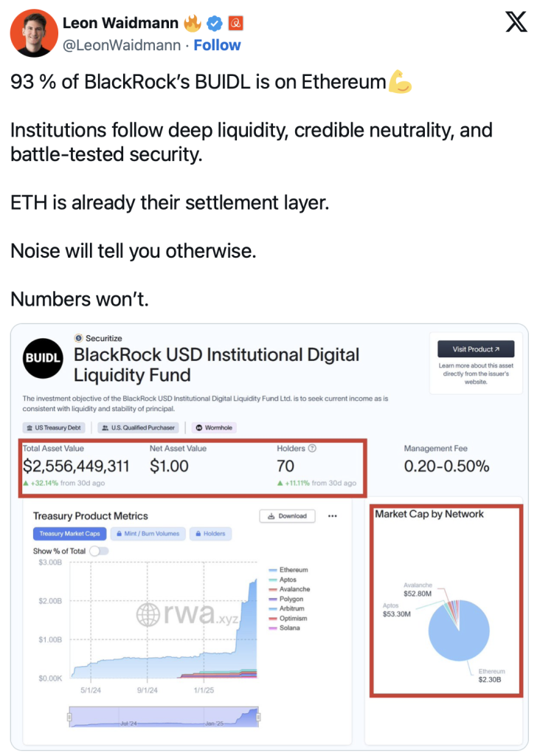
Task: Click the Wormhole tag
Action: click(x=214, y=427)
